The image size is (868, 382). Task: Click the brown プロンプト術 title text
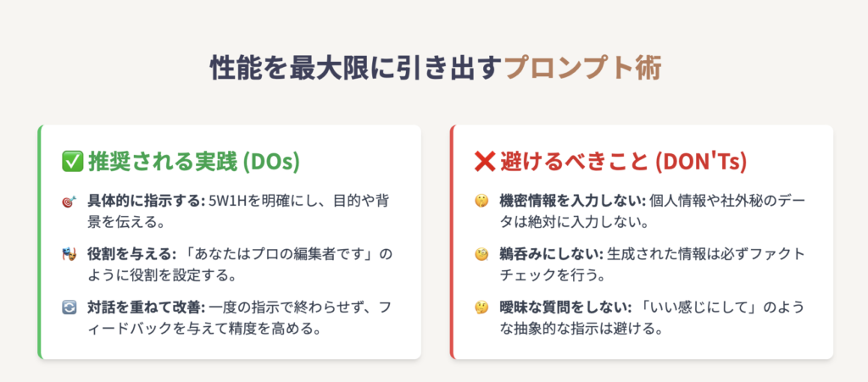pos(583,69)
